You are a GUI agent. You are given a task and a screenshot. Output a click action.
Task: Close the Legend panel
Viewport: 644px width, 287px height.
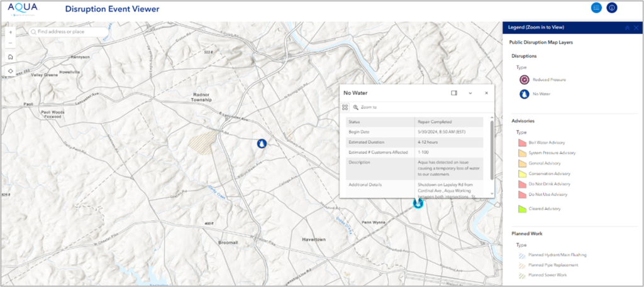tap(636, 28)
